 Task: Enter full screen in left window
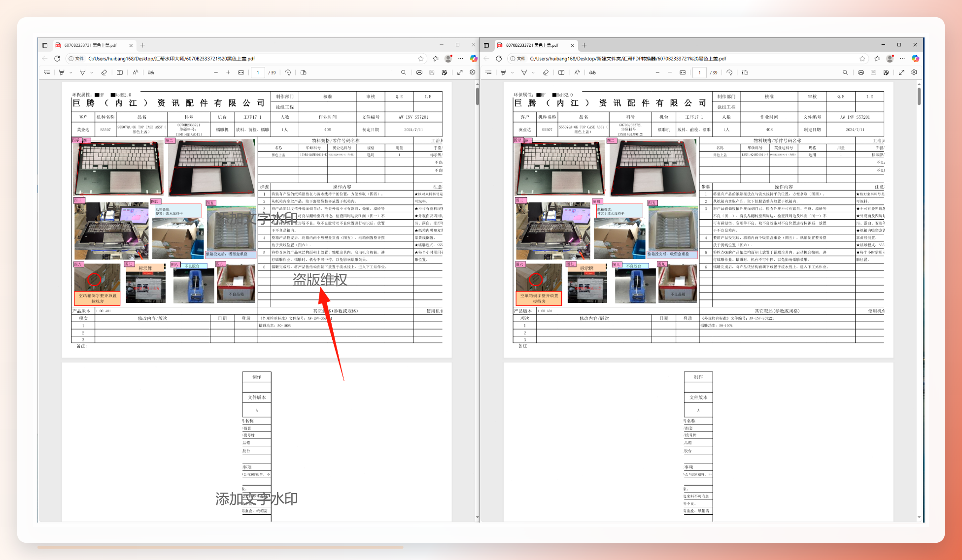(x=460, y=72)
